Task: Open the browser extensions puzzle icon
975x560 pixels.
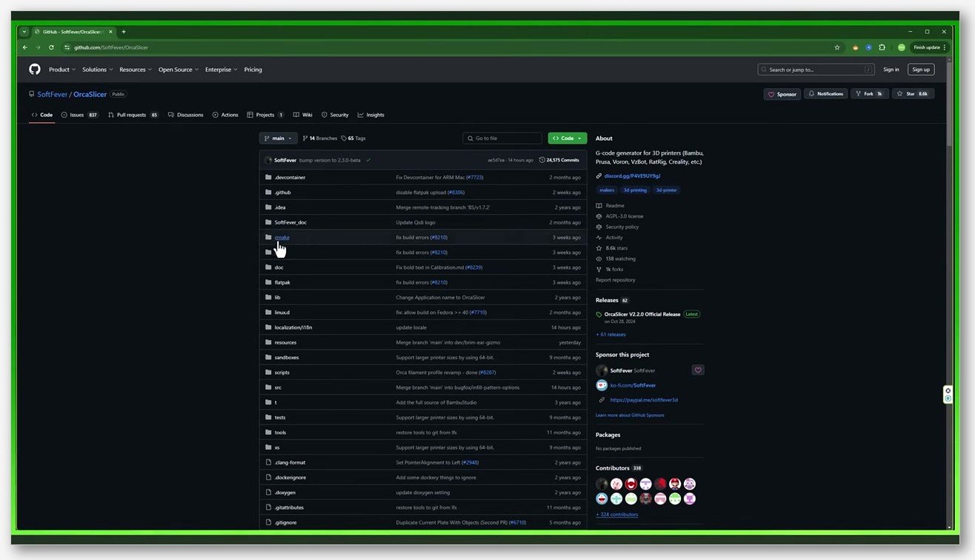Action: tap(882, 47)
